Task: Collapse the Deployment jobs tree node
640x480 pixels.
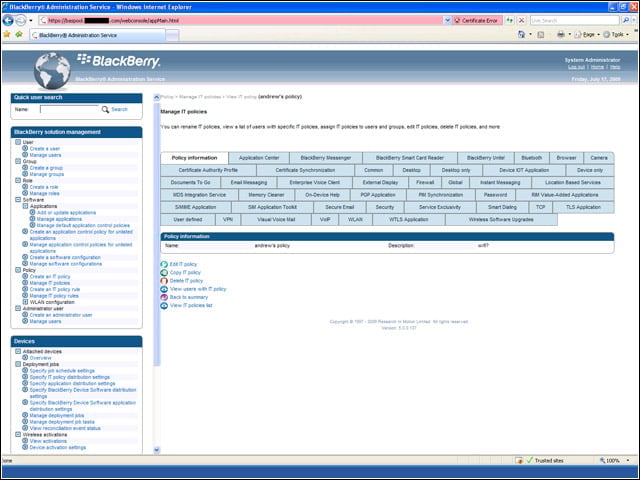Action: (x=18, y=364)
